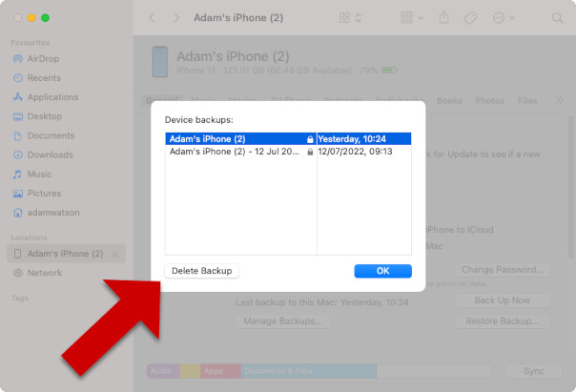Open the More actions ellipsis menu
The image size is (576, 392).
tap(504, 17)
